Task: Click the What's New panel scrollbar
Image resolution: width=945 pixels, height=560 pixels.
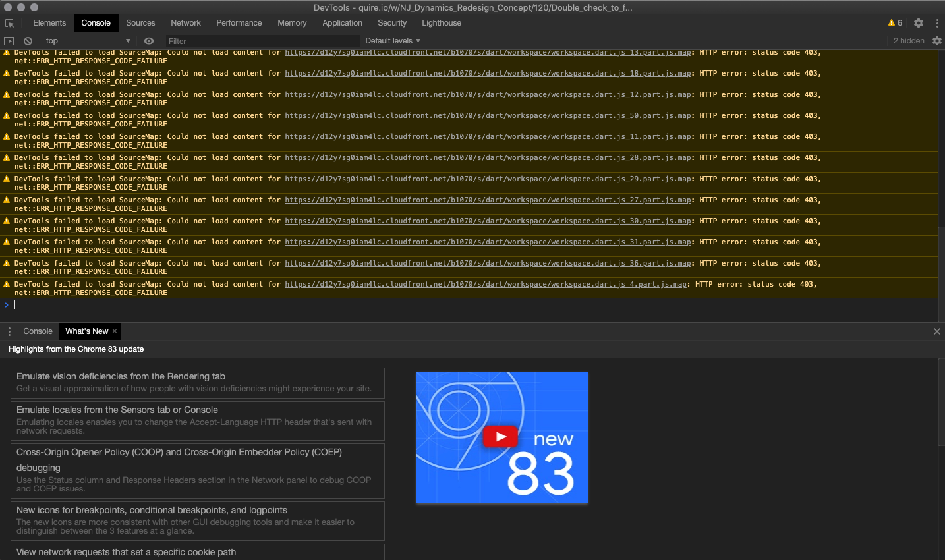Action: click(x=942, y=403)
